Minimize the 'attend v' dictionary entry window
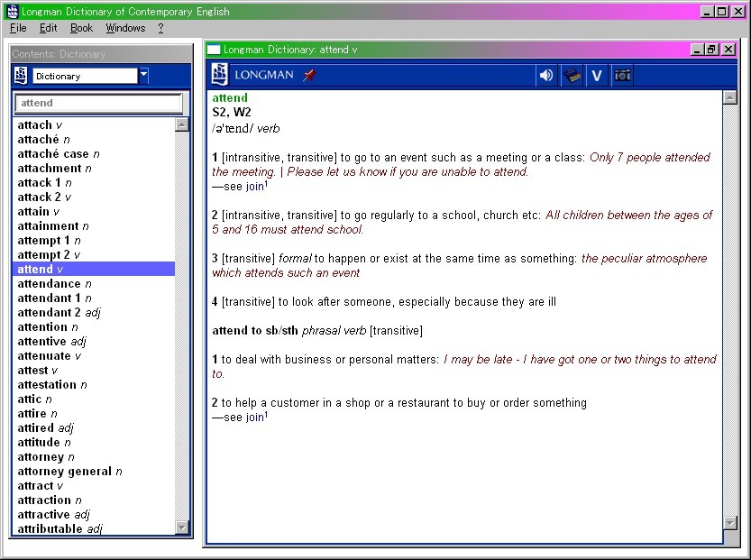 697,50
